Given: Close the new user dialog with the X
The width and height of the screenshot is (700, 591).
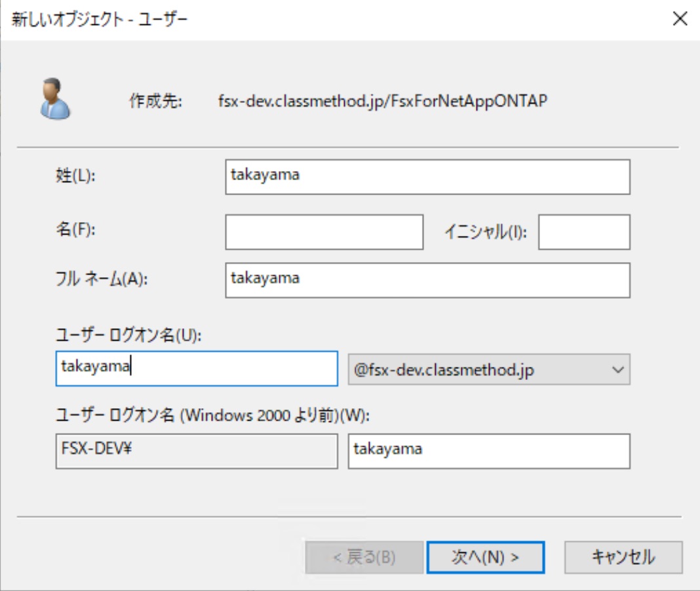Looking at the screenshot, I should [x=680, y=18].
